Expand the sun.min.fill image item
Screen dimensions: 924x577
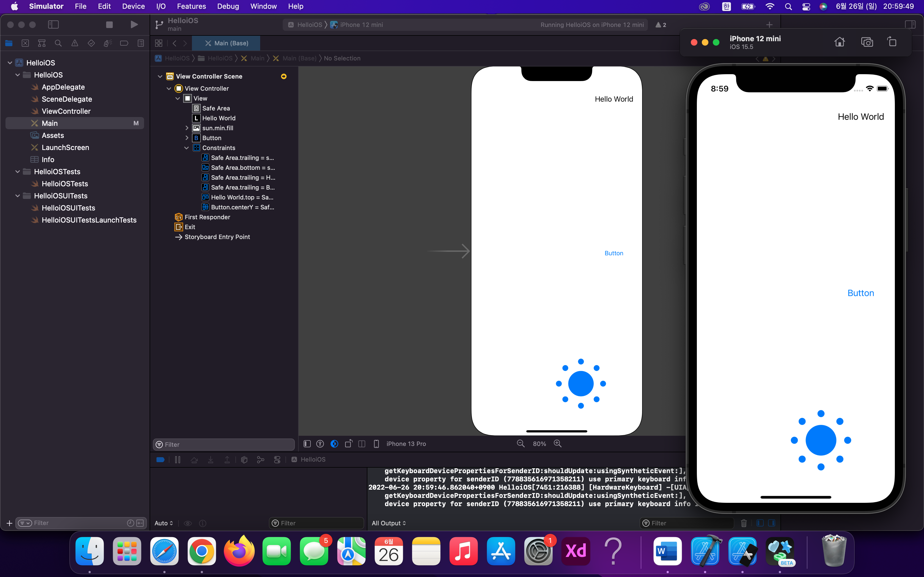pos(187,128)
